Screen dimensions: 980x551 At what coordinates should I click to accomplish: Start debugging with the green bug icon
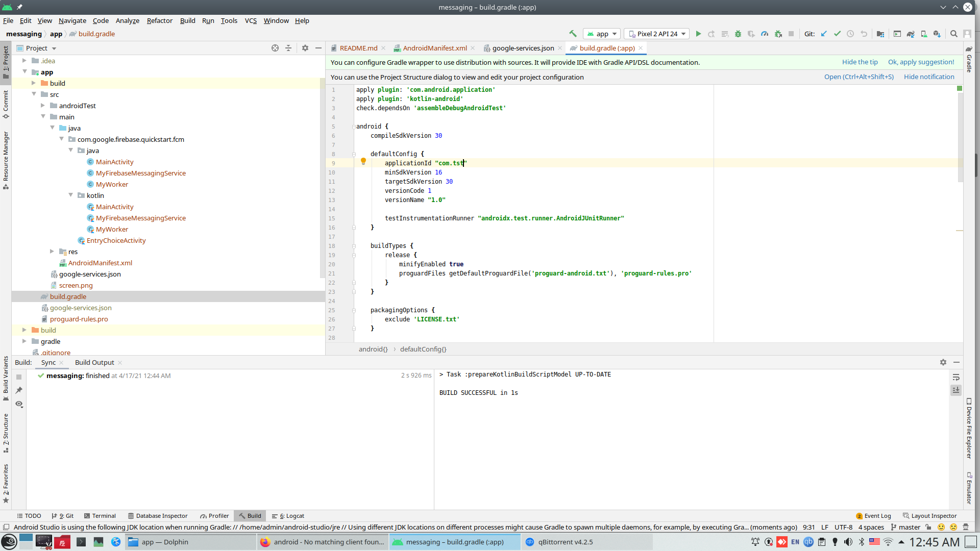click(x=738, y=34)
